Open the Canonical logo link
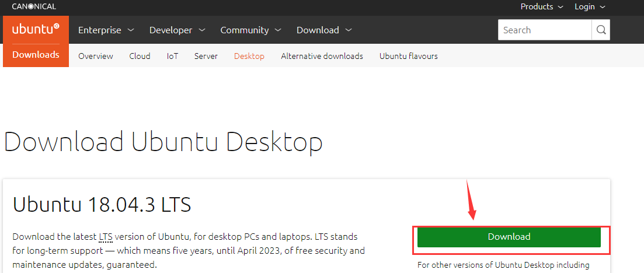 coord(34,6)
